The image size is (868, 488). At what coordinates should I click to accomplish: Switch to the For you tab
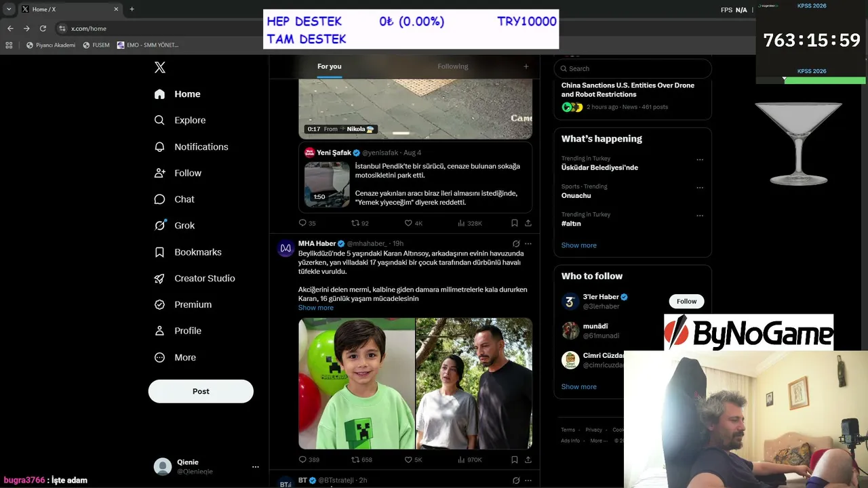(x=330, y=66)
